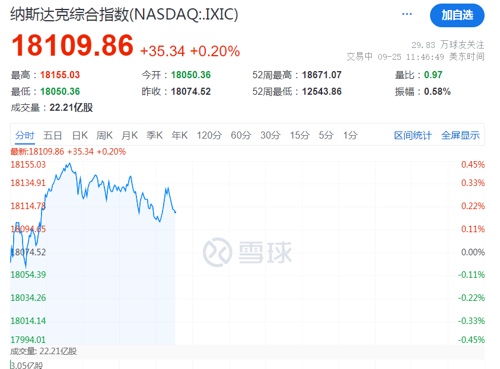
Task: Show the 1分 interval chart
Action: tap(350, 135)
